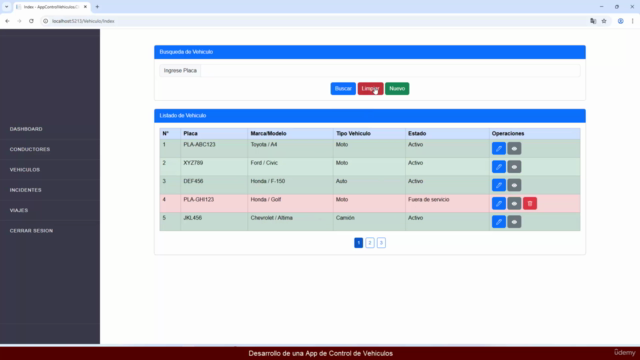
Task: Open the browser three-dot menu
Action: [x=632, y=21]
